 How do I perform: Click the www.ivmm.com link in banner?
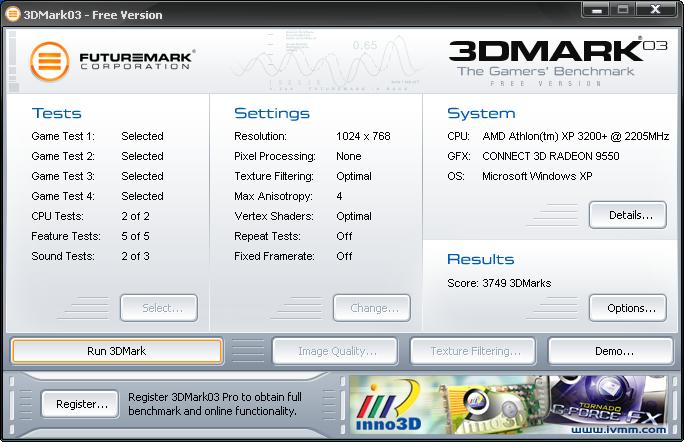[619, 430]
